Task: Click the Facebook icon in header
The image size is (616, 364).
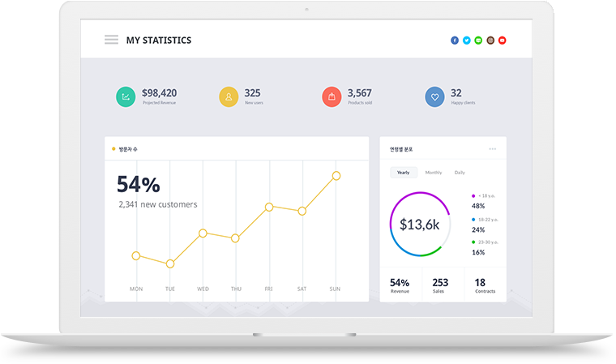Action: (455, 40)
